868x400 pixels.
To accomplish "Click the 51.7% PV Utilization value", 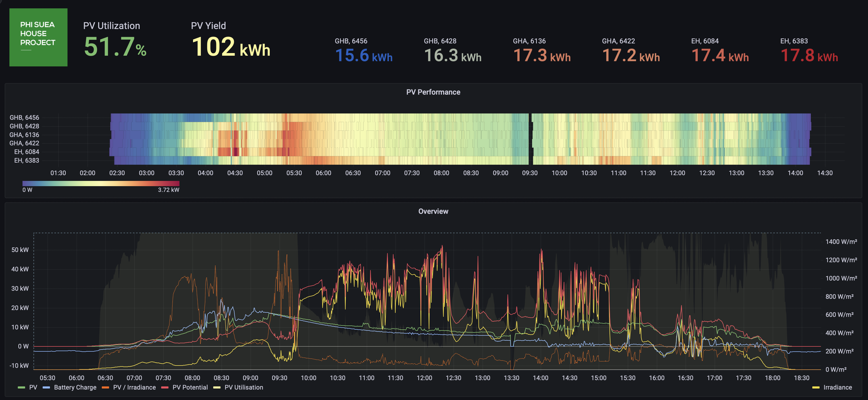I will [115, 47].
